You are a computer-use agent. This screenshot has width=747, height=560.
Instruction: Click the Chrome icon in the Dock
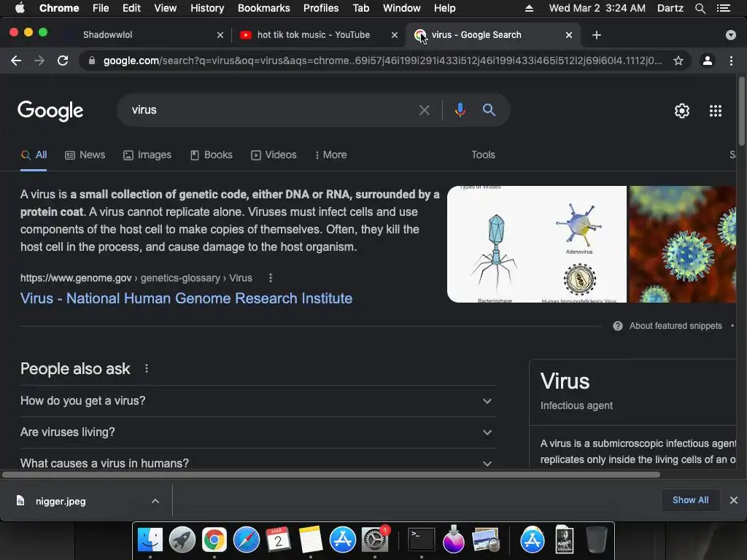coord(214,540)
